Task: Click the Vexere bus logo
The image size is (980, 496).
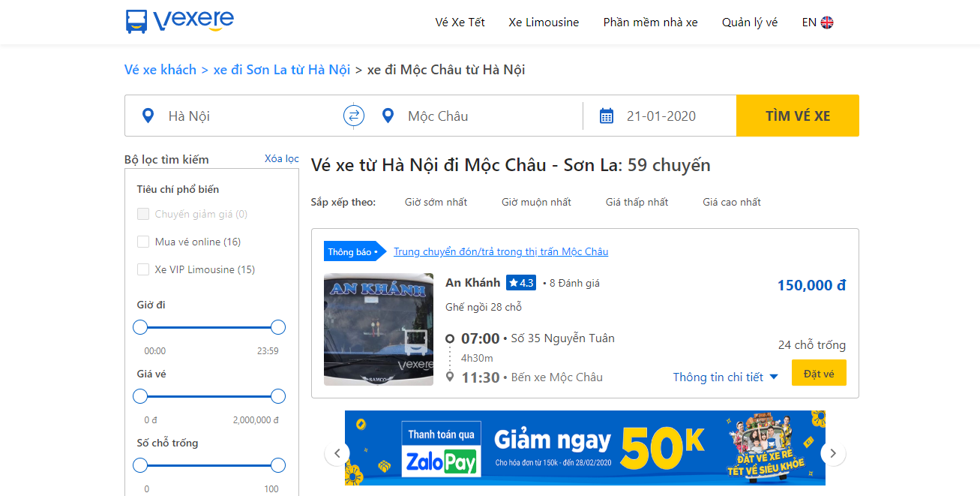Action: [x=180, y=21]
